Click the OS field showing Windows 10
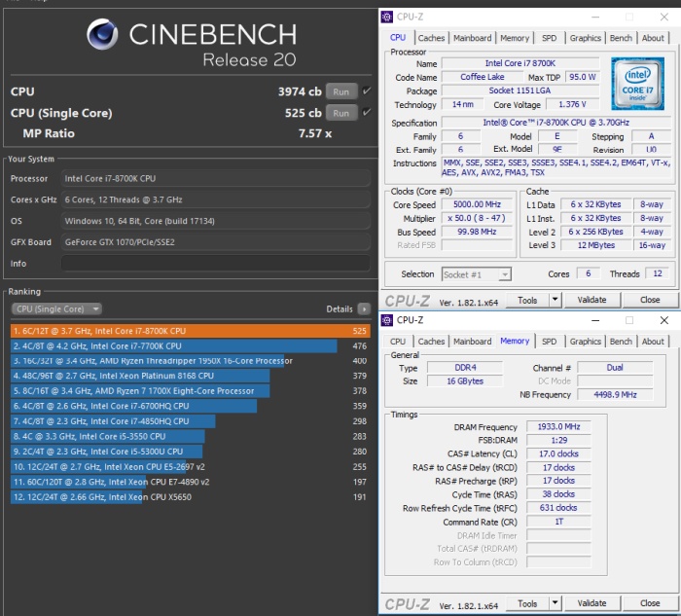The height and width of the screenshot is (616, 681). pyautogui.click(x=215, y=221)
